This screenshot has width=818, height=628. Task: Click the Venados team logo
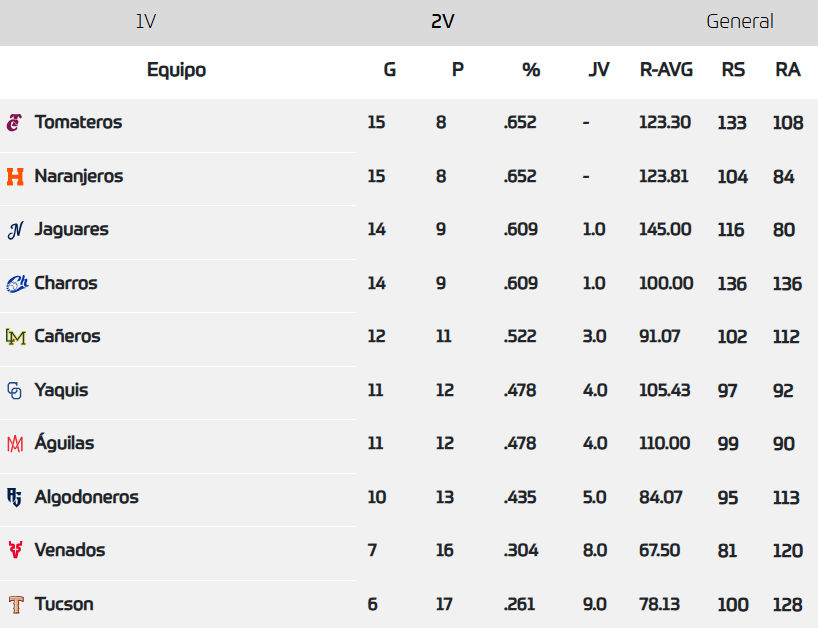point(15,551)
